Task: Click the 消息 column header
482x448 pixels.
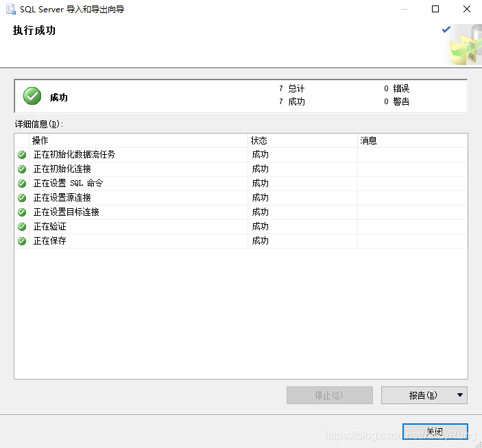Action: click(412, 140)
